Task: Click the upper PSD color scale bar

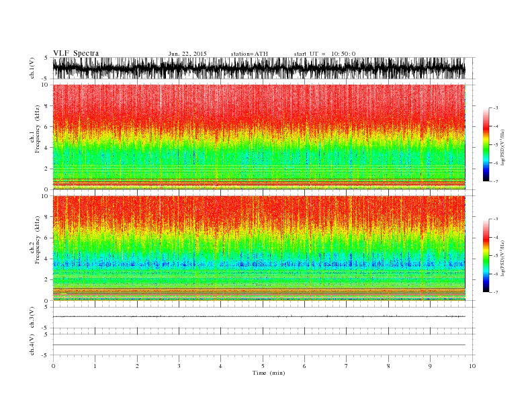Action: tap(486, 144)
